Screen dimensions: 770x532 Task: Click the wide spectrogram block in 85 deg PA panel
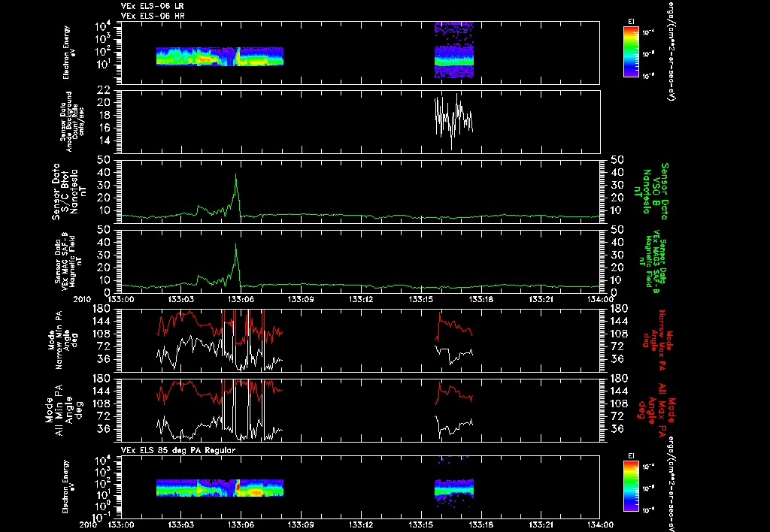pyautogui.click(x=220, y=488)
